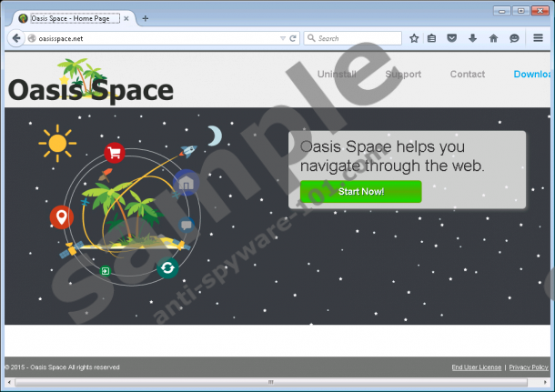Close the Oasis Space tab
The height and width of the screenshot is (392, 555).
(126, 18)
